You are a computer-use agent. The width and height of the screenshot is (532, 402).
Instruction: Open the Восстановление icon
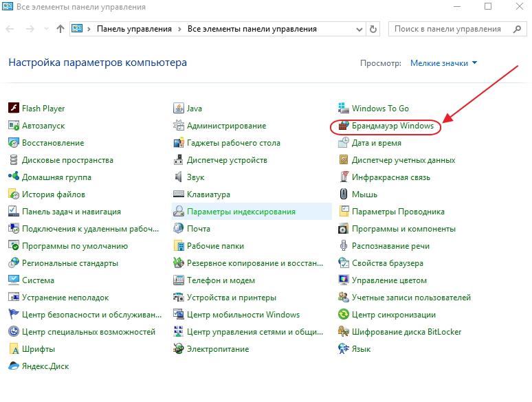(14, 142)
